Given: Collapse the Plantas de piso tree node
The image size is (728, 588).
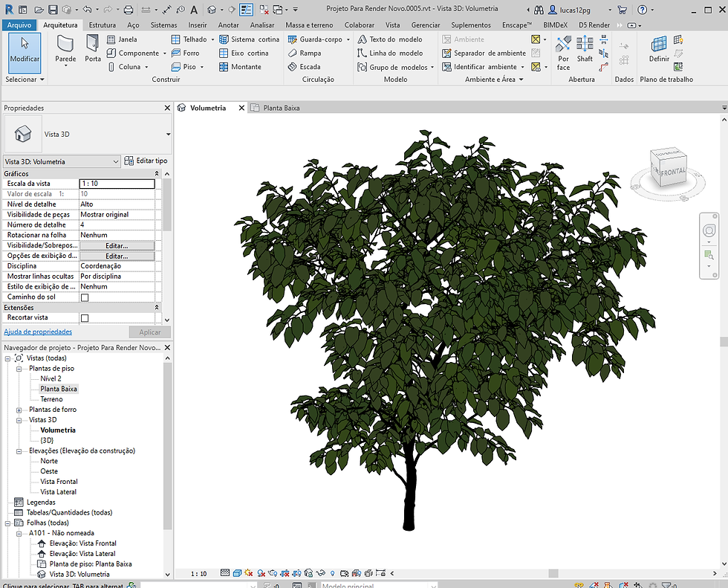Looking at the screenshot, I should pyautogui.click(x=19, y=369).
